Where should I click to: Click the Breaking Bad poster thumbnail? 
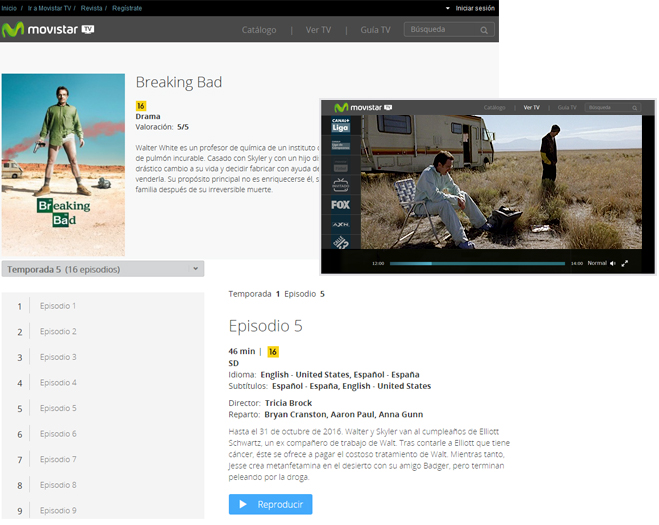coord(63,165)
